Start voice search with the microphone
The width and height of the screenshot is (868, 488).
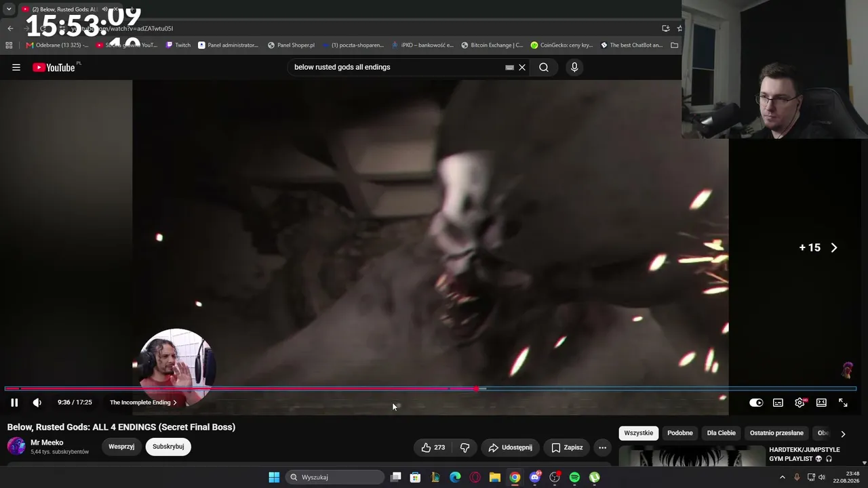pos(574,67)
